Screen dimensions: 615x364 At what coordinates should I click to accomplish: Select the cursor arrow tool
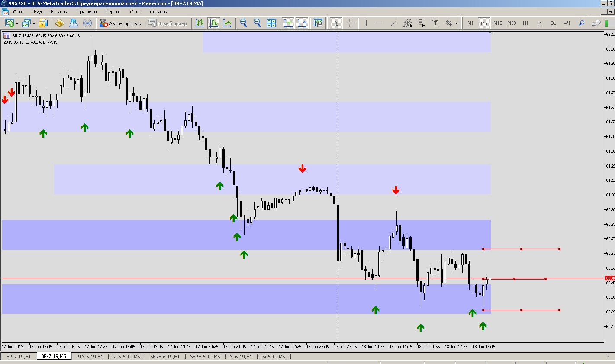[x=336, y=23]
